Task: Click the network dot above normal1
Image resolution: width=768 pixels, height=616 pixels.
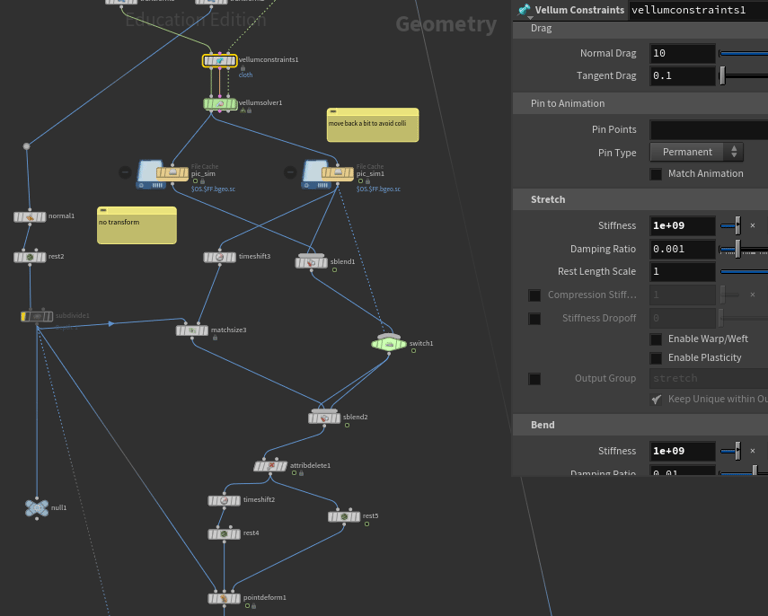Action: [26, 146]
